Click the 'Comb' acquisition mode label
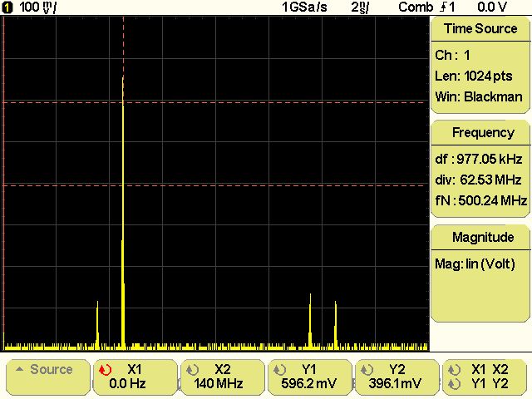Viewport: 532px width, 399px height. pyautogui.click(x=416, y=7)
